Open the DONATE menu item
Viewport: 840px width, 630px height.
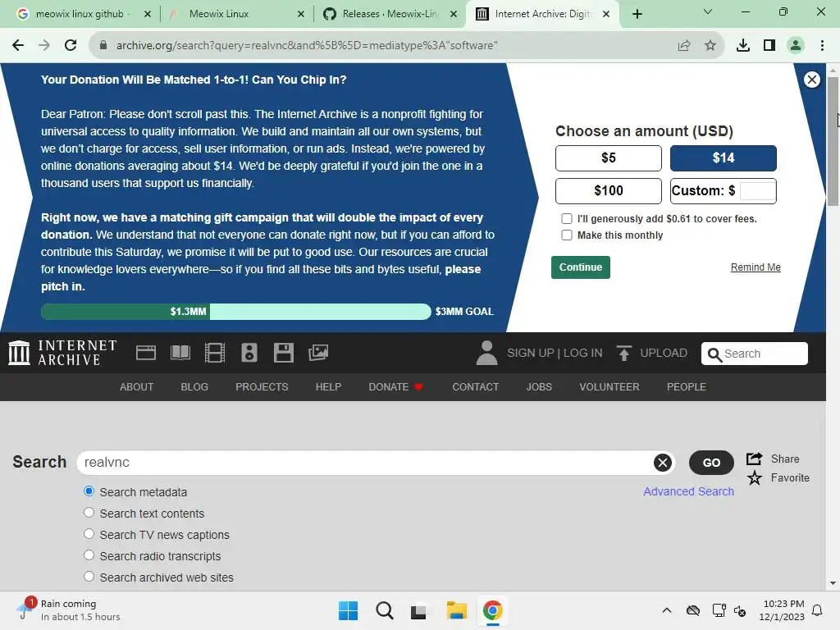point(396,387)
